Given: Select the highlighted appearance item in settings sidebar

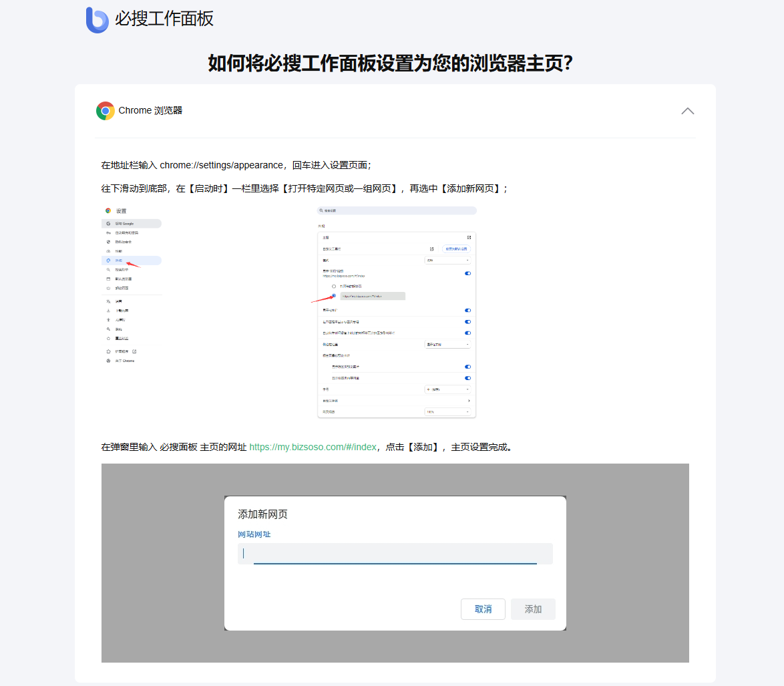Looking at the screenshot, I should [x=131, y=261].
